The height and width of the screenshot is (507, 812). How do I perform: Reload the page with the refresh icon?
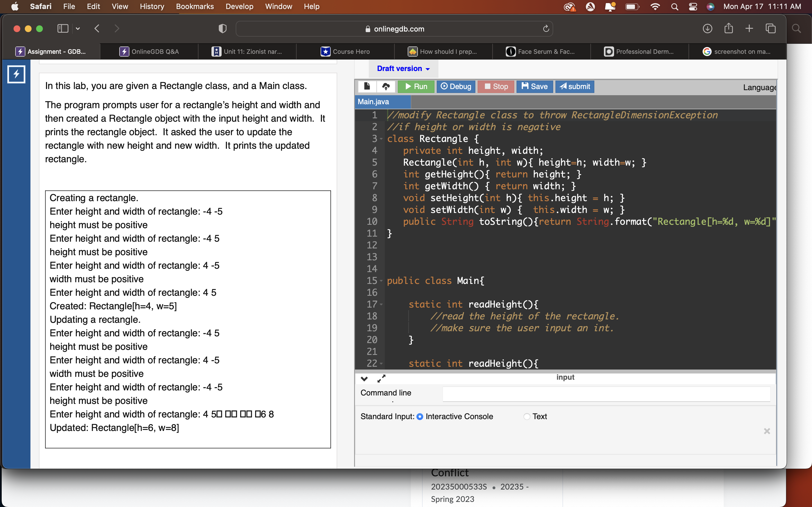tap(546, 29)
